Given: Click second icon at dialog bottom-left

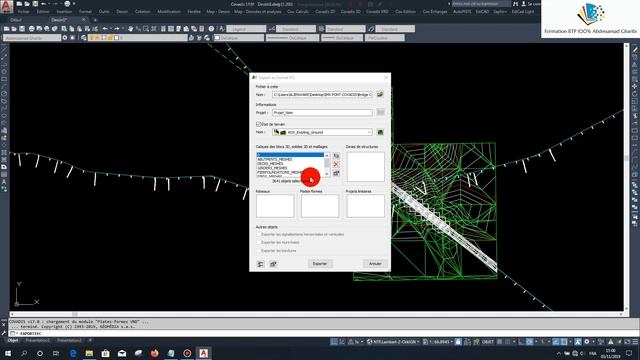Looking at the screenshot, I should pyautogui.click(x=273, y=264).
